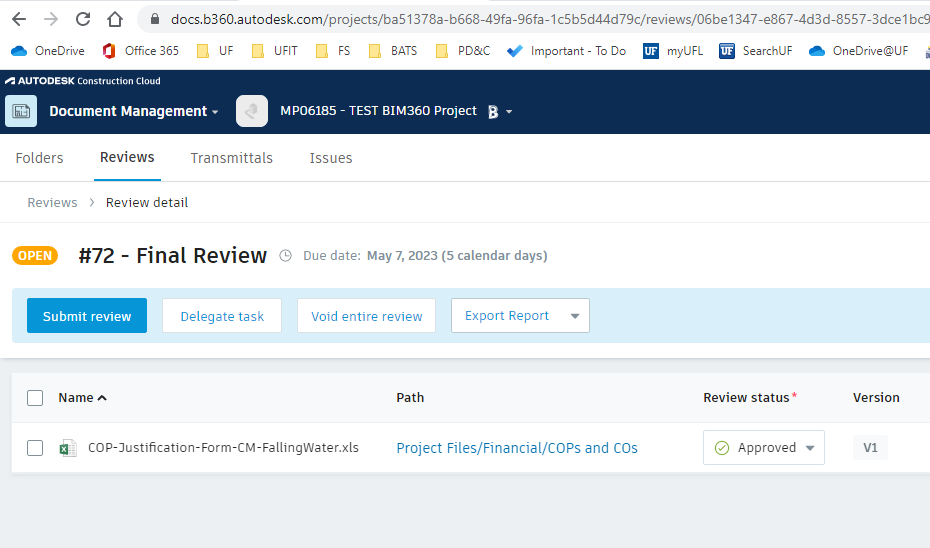The height and width of the screenshot is (548, 930).
Task: Open the Important - To Do bookmark
Action: coord(566,51)
